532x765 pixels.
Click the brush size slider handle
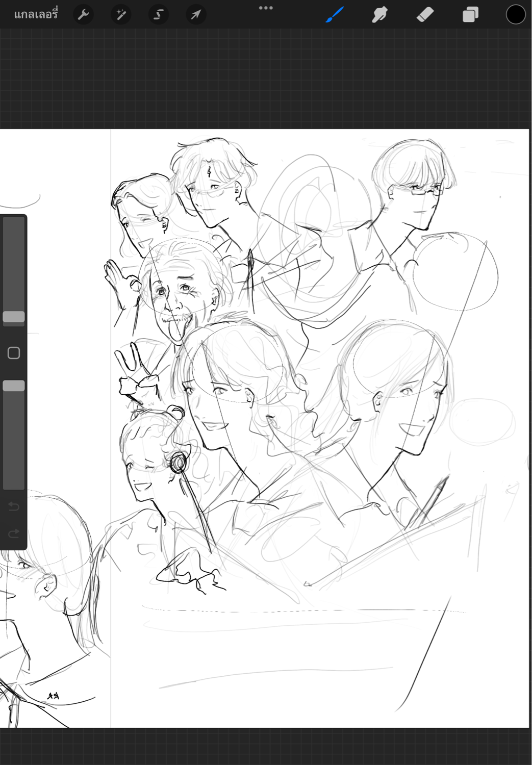coord(14,317)
